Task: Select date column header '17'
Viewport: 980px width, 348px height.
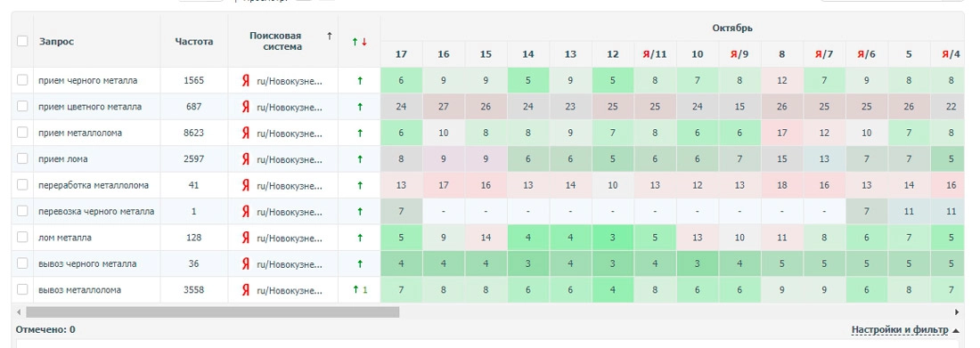Action: pos(401,54)
